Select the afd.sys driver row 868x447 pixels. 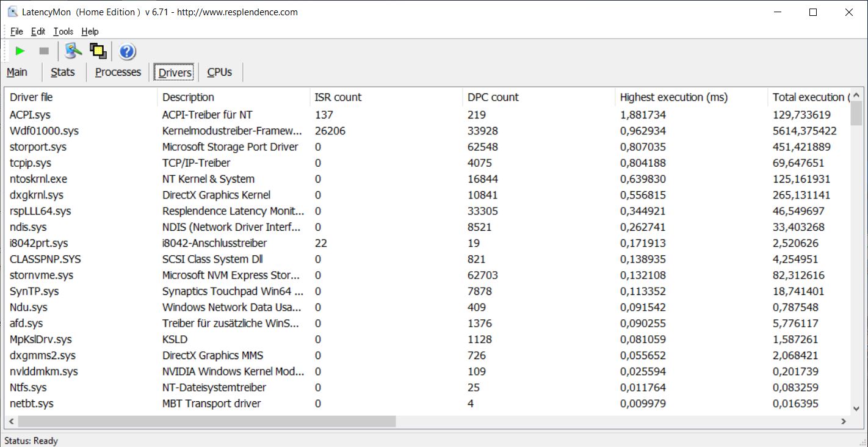[427, 324]
